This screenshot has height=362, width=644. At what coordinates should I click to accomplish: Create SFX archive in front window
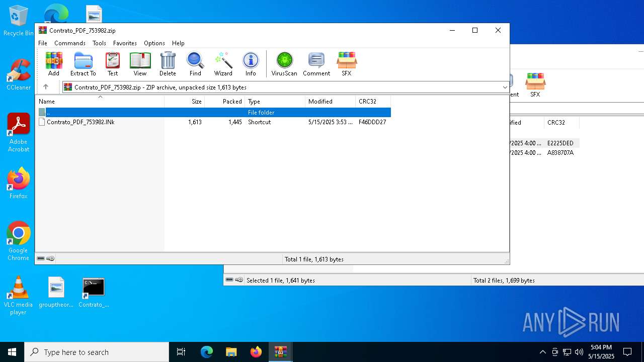tap(347, 64)
